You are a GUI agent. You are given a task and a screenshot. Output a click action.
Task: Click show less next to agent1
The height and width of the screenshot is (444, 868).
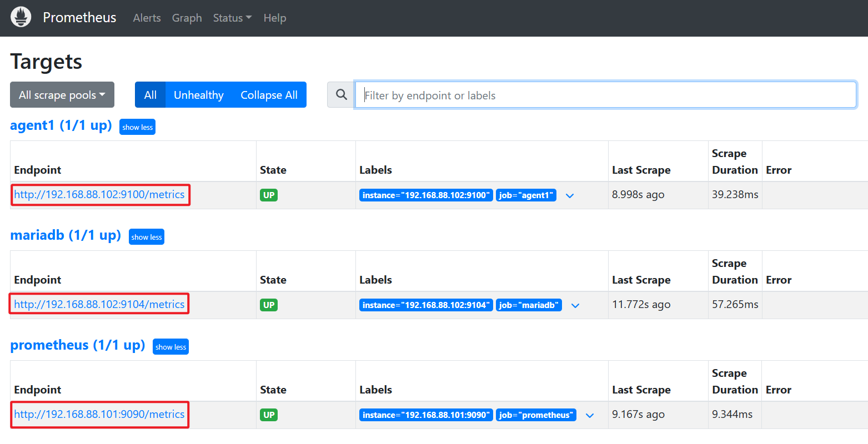point(138,127)
